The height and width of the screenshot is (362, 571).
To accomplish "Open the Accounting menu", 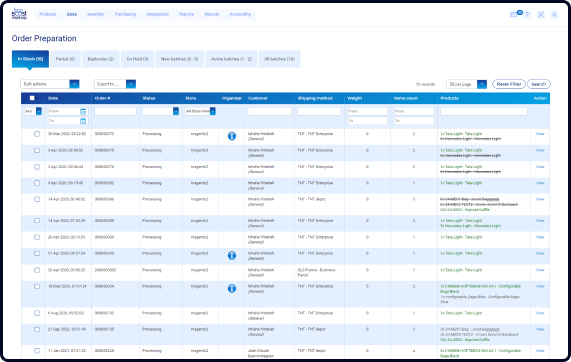I will (240, 14).
